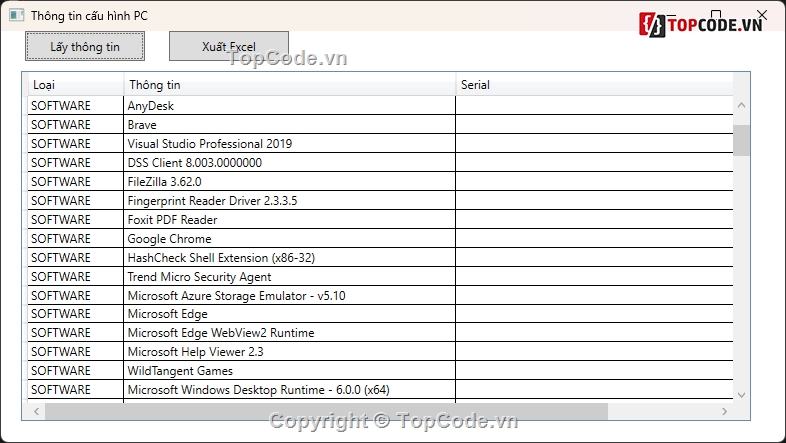Close the Thông tin cấu hình PC window
This screenshot has height=443, width=786.
[762, 15]
